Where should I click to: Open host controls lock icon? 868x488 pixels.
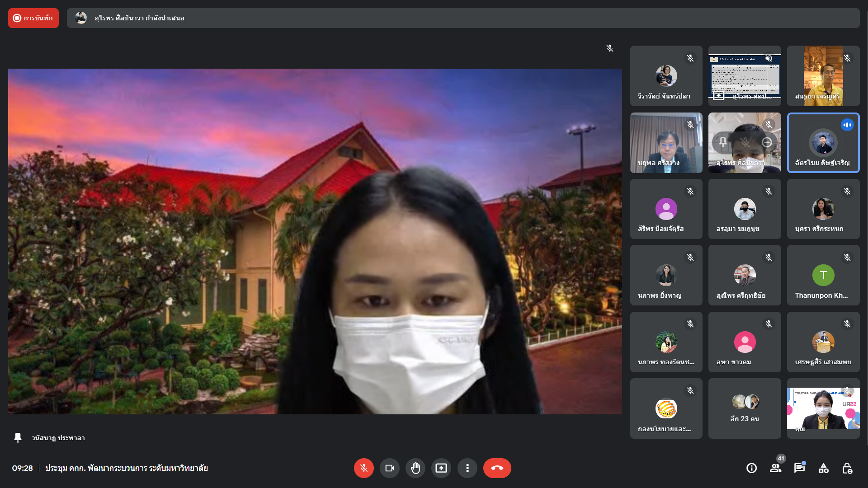point(847,468)
